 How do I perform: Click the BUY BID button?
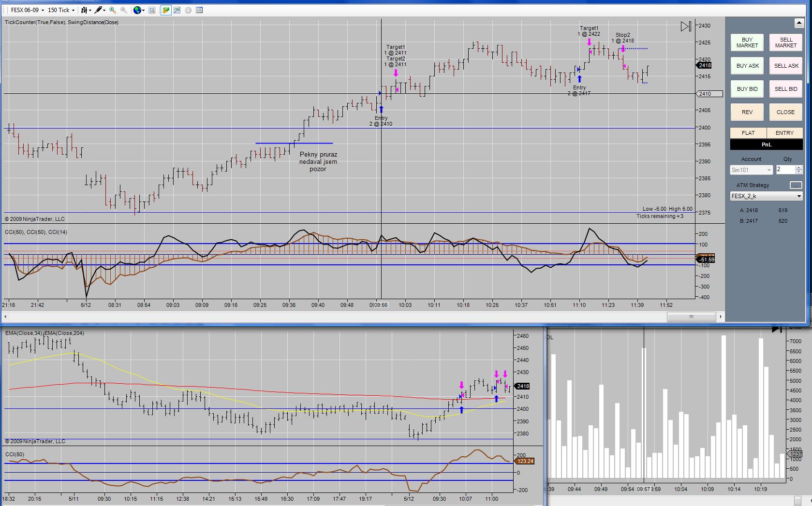747,89
